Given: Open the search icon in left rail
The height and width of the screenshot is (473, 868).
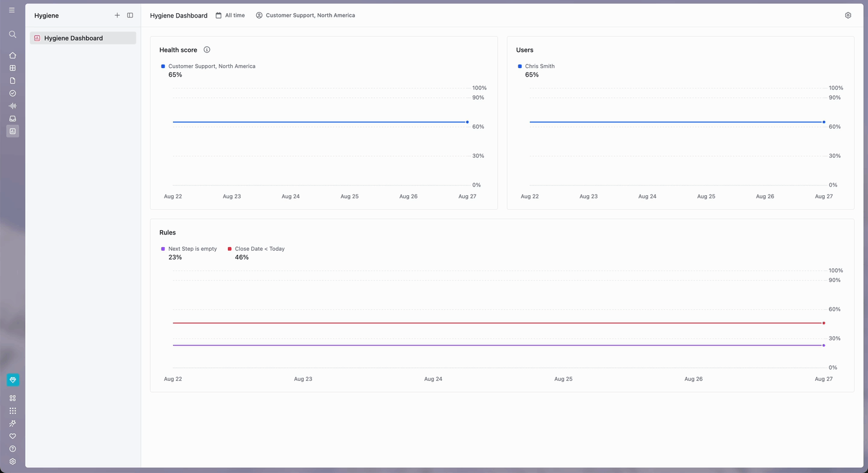Looking at the screenshot, I should point(13,34).
